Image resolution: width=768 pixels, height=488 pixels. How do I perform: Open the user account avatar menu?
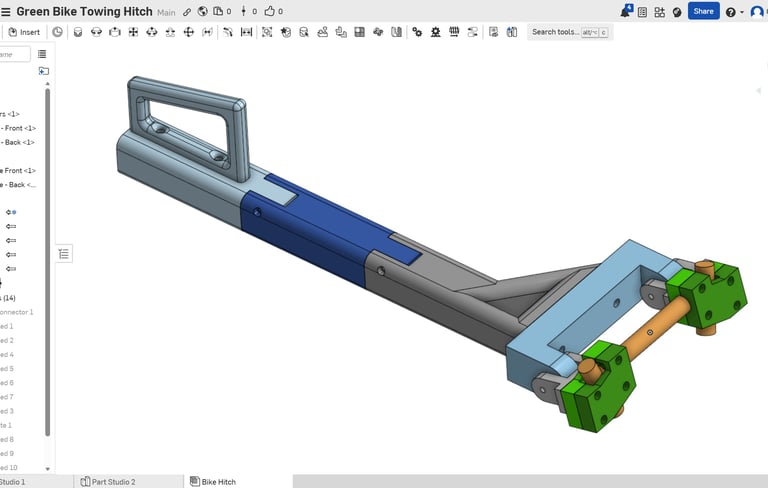[x=757, y=12]
